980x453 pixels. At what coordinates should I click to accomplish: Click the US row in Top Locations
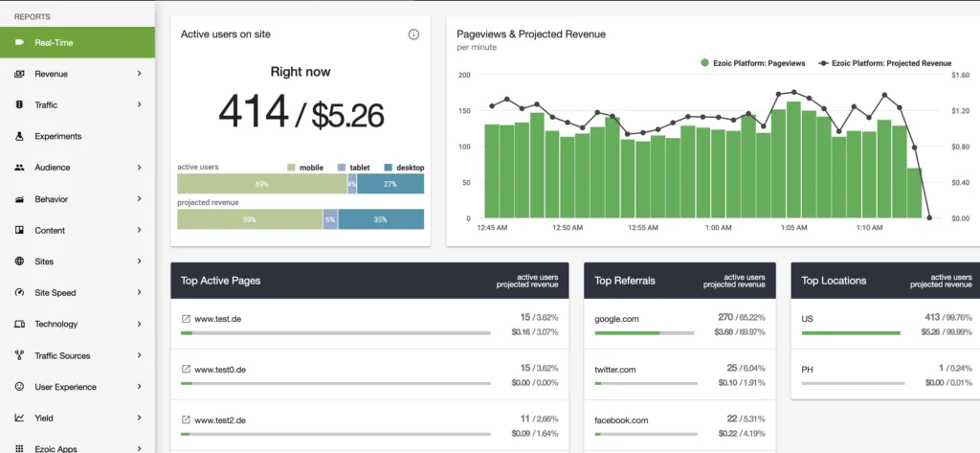(810, 318)
